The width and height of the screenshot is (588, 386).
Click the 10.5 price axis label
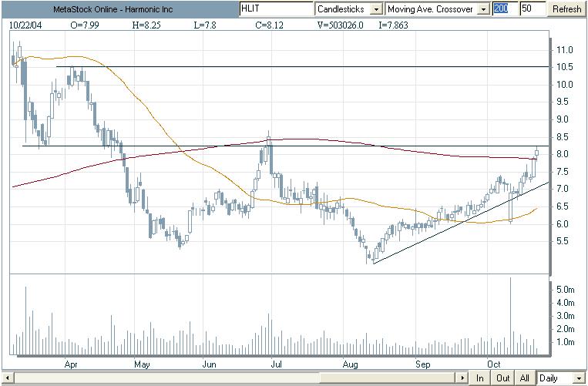pos(564,68)
